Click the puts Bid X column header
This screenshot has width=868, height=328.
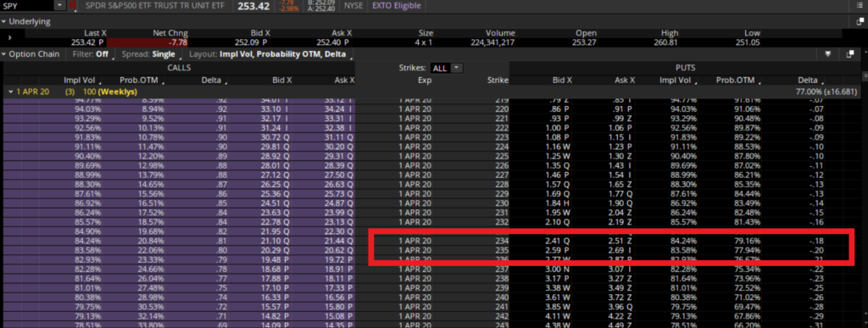[561, 81]
